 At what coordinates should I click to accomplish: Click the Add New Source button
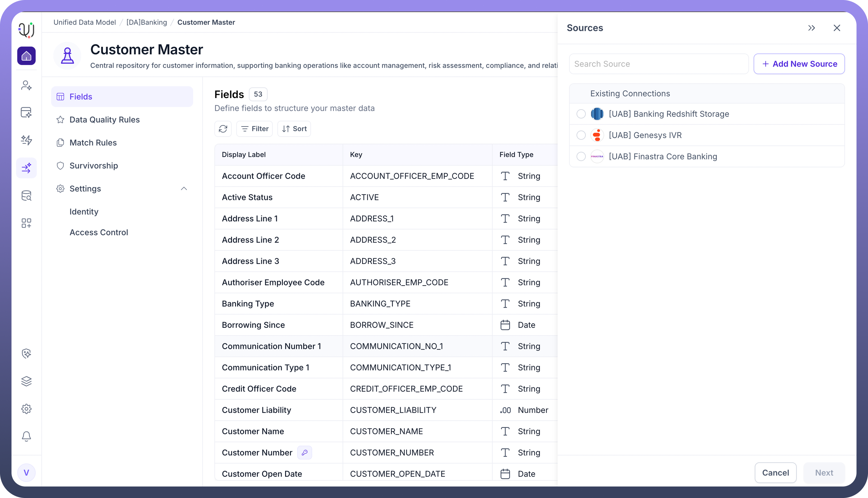799,64
